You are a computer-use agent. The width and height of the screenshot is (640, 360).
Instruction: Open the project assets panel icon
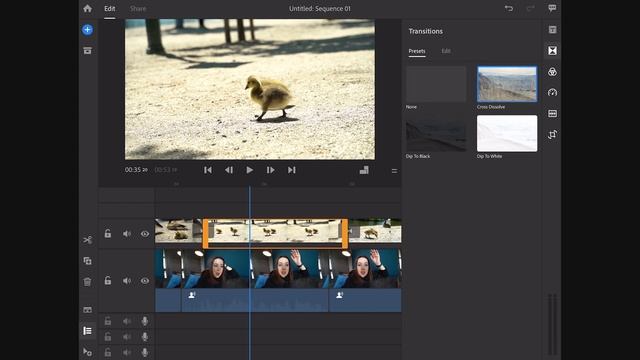pyautogui.click(x=87, y=51)
